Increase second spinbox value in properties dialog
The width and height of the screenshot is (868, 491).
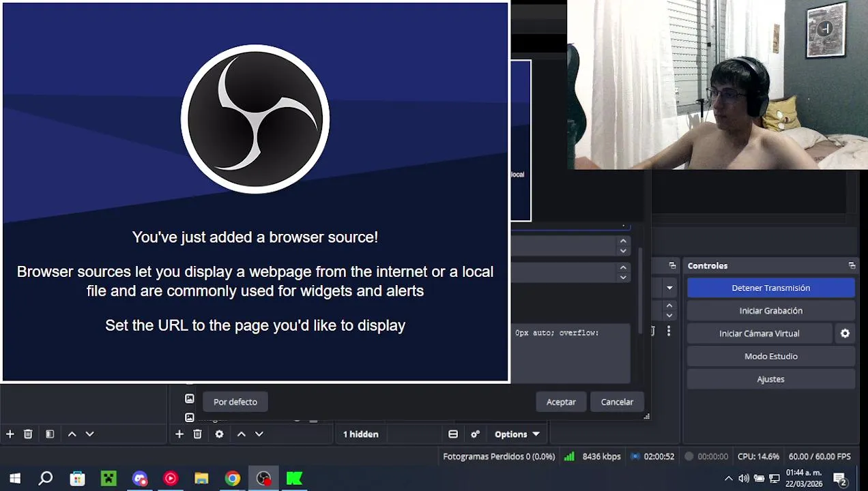pyautogui.click(x=623, y=268)
